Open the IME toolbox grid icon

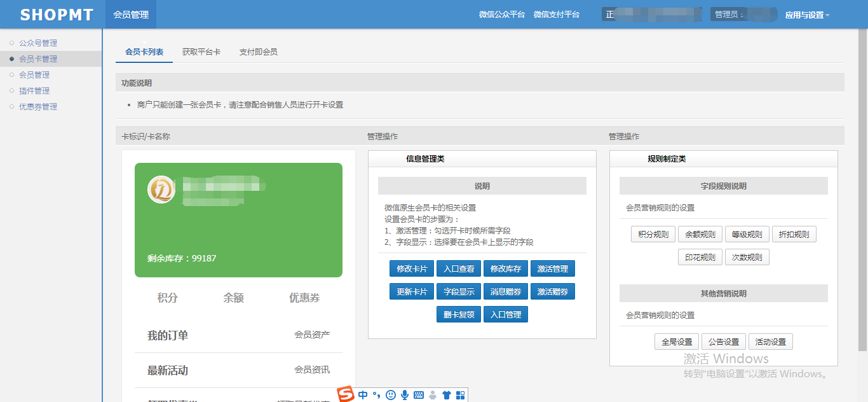click(461, 395)
